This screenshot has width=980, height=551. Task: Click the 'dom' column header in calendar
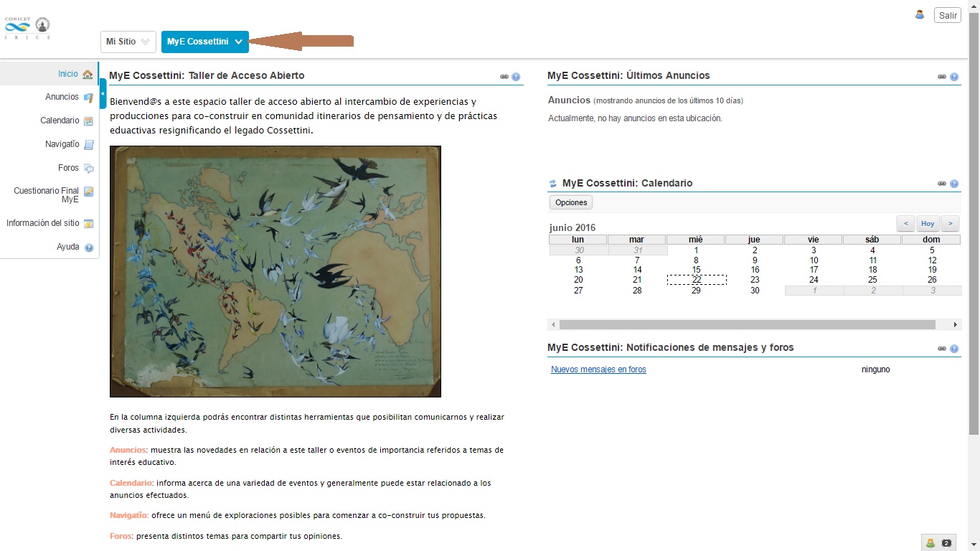[x=931, y=240]
